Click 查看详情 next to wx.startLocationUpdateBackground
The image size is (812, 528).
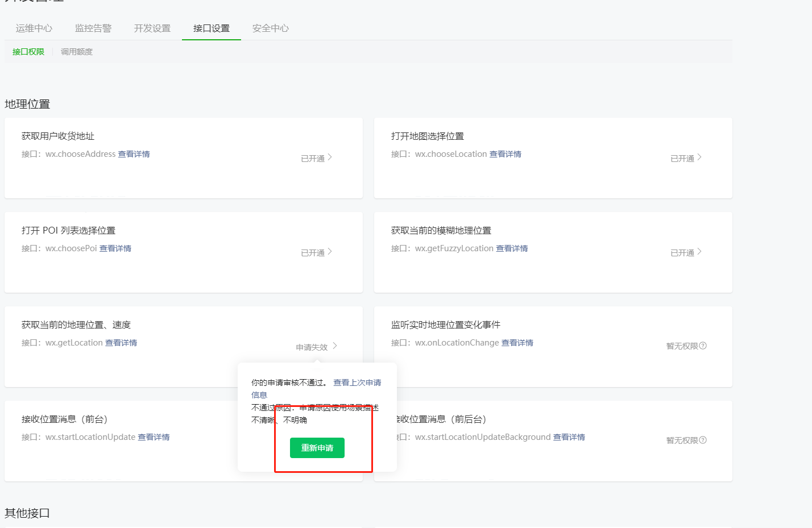pyautogui.click(x=569, y=437)
